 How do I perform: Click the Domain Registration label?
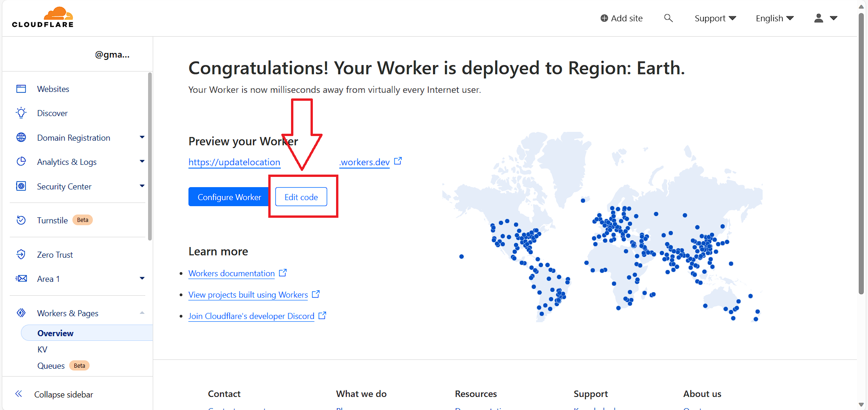click(x=74, y=137)
